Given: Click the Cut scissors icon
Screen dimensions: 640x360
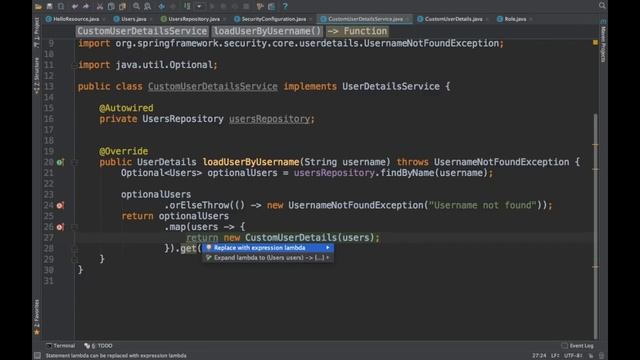Looking at the screenshot, I should click(x=100, y=7).
